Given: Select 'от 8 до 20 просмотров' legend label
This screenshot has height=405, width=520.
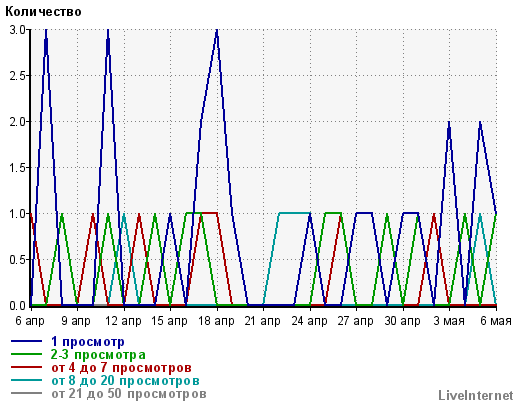Looking at the screenshot, I should click(125, 381).
